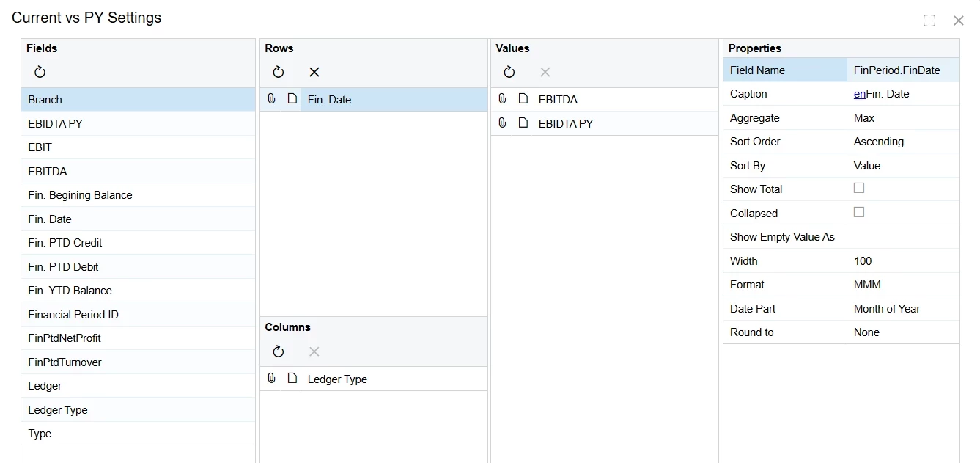Click the Values panel refresh icon

tap(509, 72)
